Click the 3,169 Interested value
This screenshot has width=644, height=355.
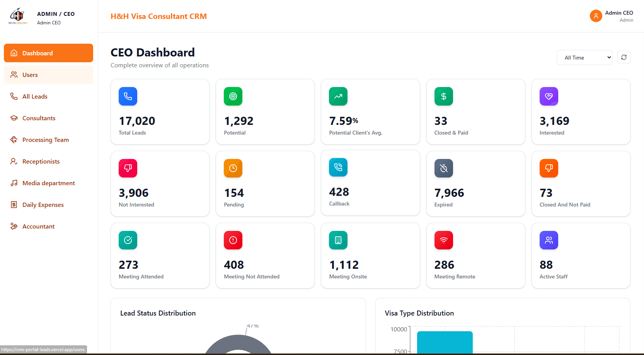pos(554,121)
